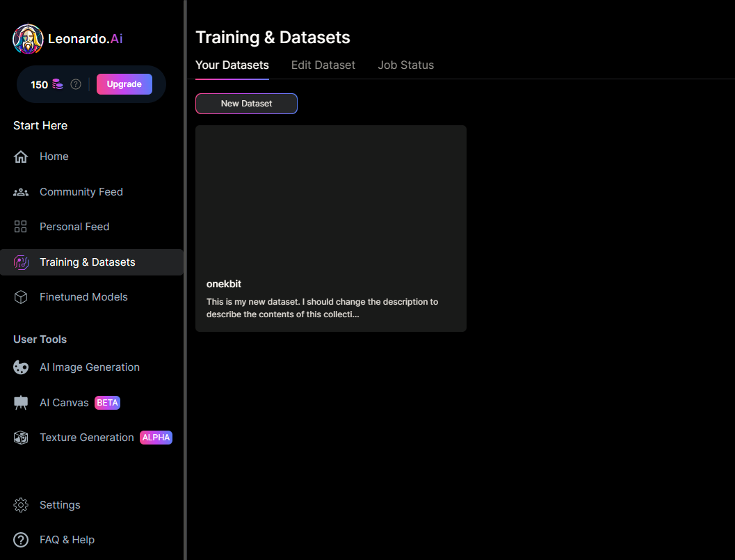Click the Training & Datasets sidebar label
Viewport: 735px width, 560px height.
tap(87, 262)
